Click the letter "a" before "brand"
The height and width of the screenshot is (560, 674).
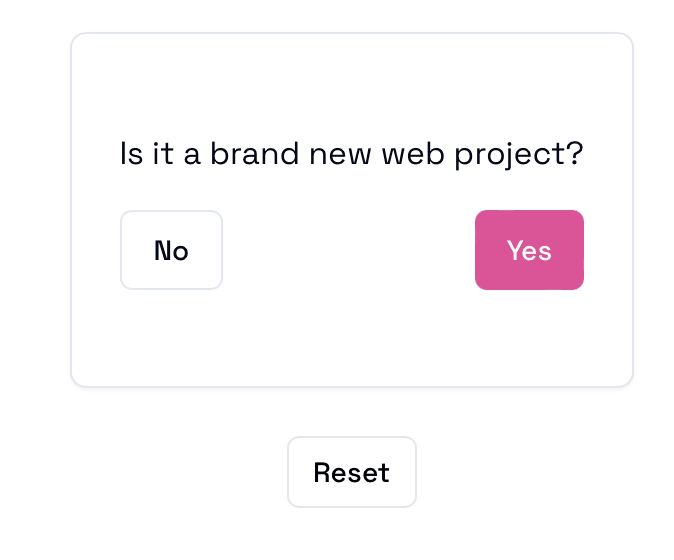(x=192, y=157)
